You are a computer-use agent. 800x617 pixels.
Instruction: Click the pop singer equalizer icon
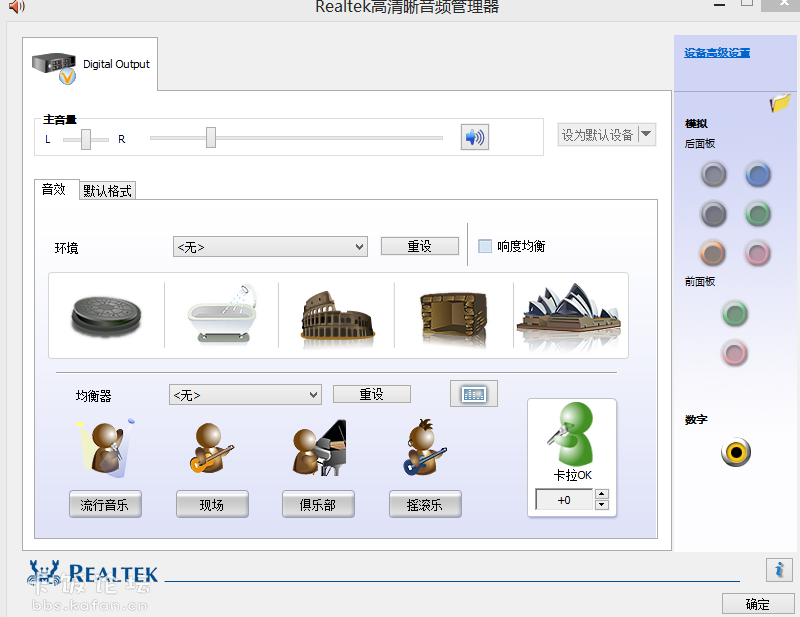(106, 449)
